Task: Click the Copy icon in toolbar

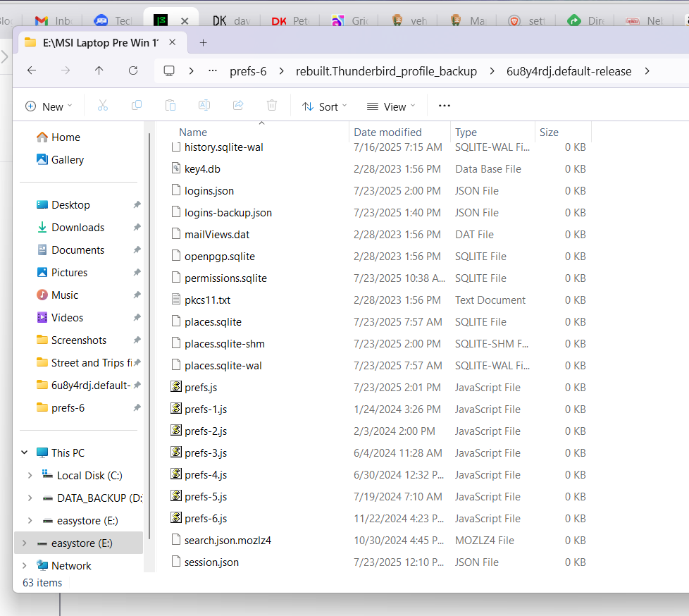Action: coord(137,106)
